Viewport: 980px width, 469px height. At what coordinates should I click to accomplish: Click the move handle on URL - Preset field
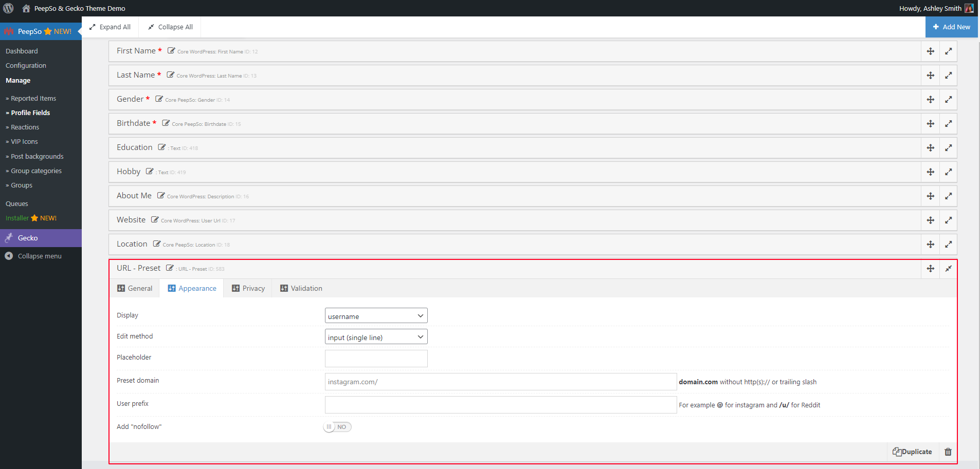[930, 269]
